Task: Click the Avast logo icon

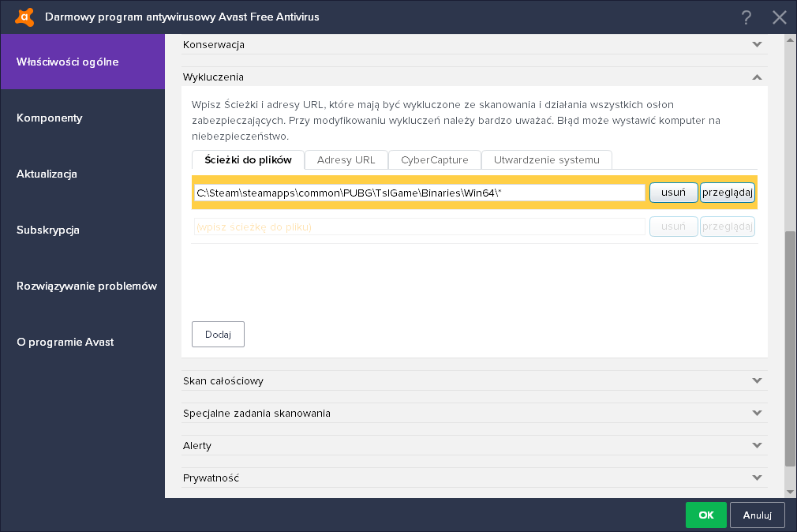Action: pyautogui.click(x=24, y=17)
